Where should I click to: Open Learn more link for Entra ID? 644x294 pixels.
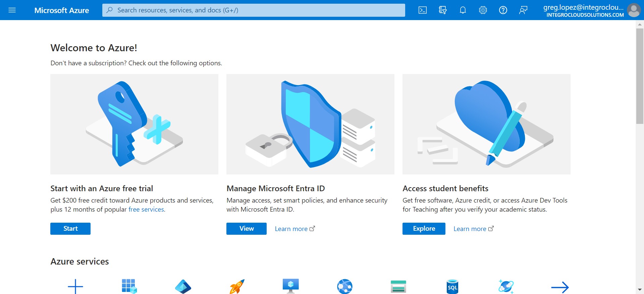tap(295, 229)
